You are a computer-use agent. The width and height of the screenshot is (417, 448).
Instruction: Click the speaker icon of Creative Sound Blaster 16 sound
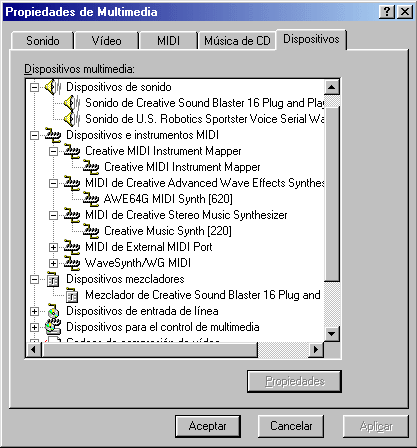click(x=72, y=103)
